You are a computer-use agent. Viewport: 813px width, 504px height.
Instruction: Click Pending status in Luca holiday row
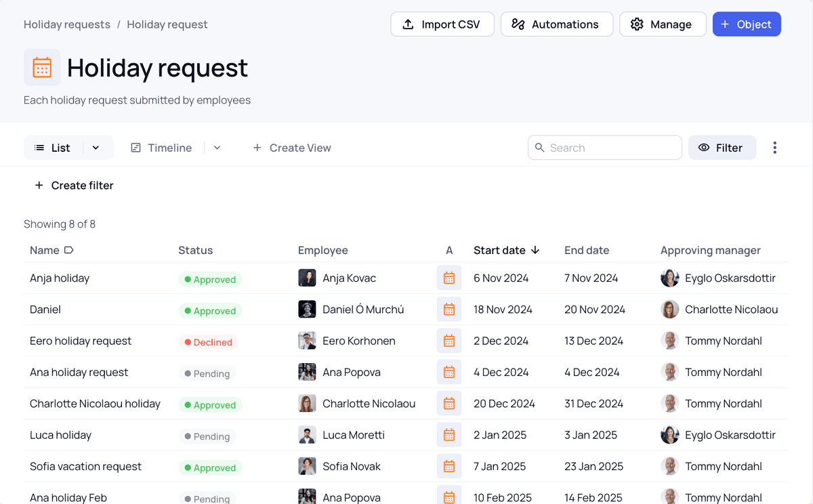point(207,436)
